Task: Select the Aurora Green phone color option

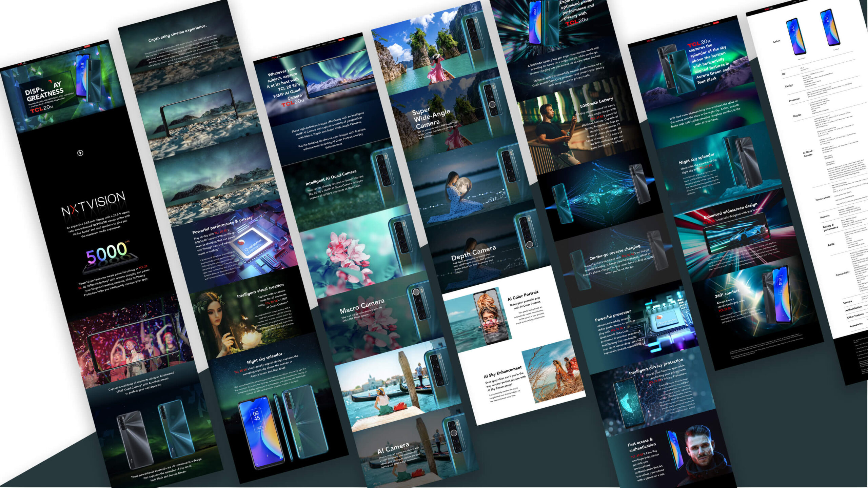Action: 796,37
